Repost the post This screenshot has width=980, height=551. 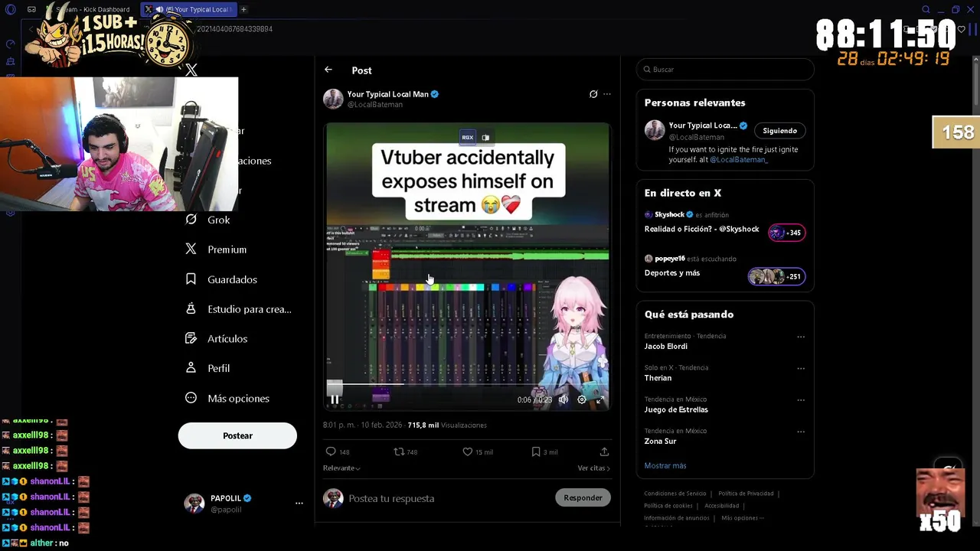point(398,452)
